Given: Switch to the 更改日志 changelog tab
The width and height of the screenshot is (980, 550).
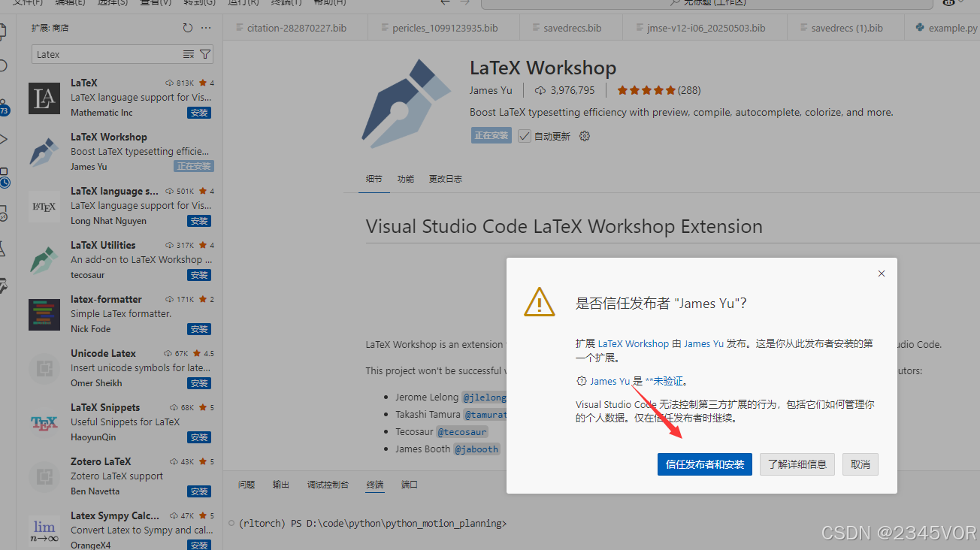Looking at the screenshot, I should pyautogui.click(x=446, y=179).
